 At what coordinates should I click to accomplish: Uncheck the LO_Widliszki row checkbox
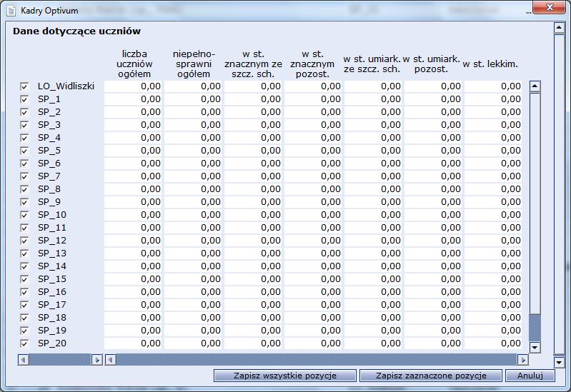coord(24,86)
